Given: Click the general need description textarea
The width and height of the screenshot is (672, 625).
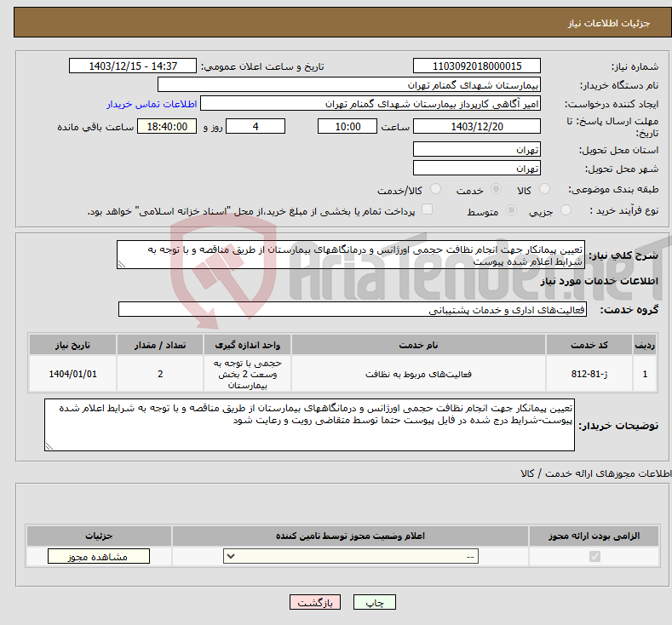Looking at the screenshot, I should pyautogui.click(x=351, y=255).
